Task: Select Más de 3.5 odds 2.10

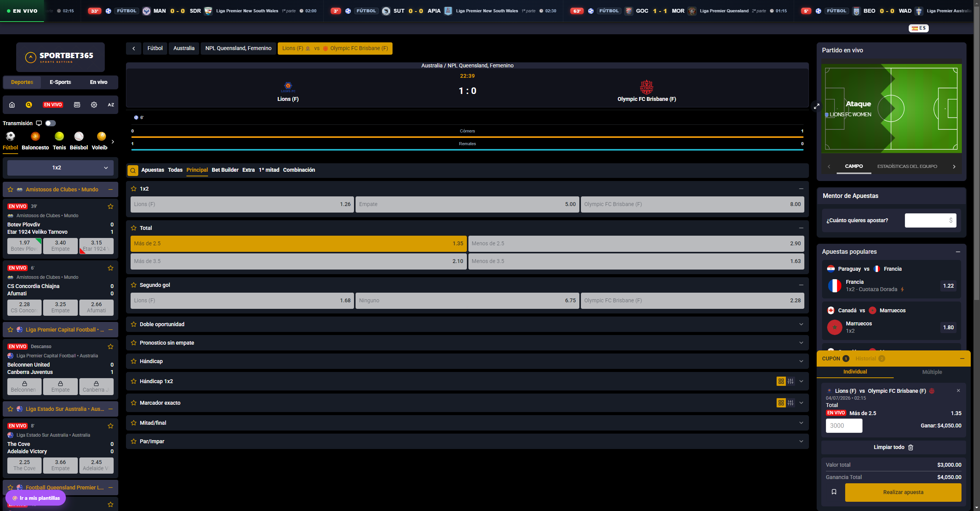Action: tap(299, 261)
